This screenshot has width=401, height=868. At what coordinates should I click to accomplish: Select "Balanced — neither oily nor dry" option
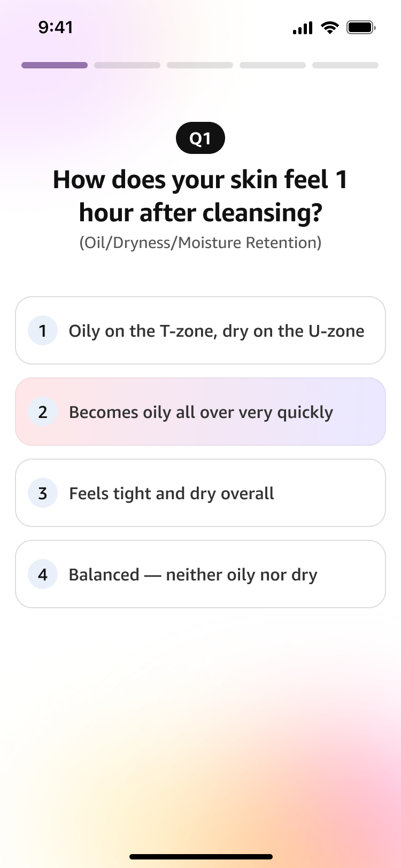pos(193,575)
